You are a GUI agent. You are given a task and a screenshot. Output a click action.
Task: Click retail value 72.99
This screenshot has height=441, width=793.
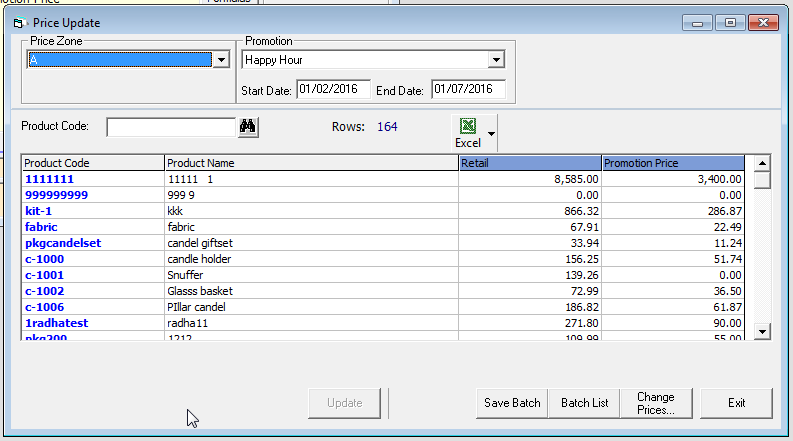(584, 291)
